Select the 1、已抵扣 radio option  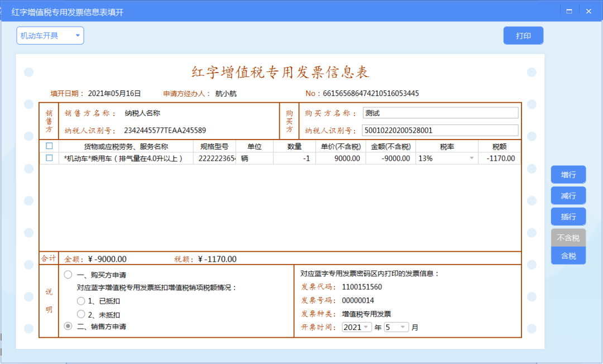[80, 301]
